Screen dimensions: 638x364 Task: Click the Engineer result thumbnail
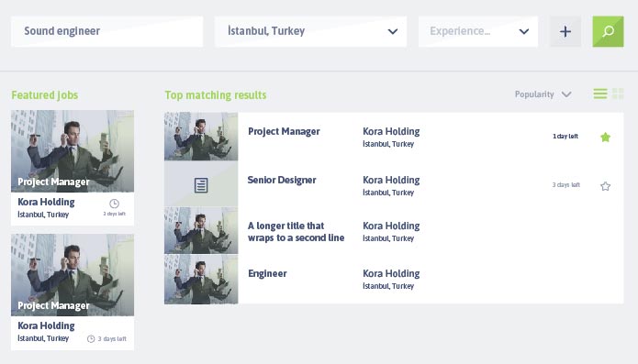[x=201, y=280]
